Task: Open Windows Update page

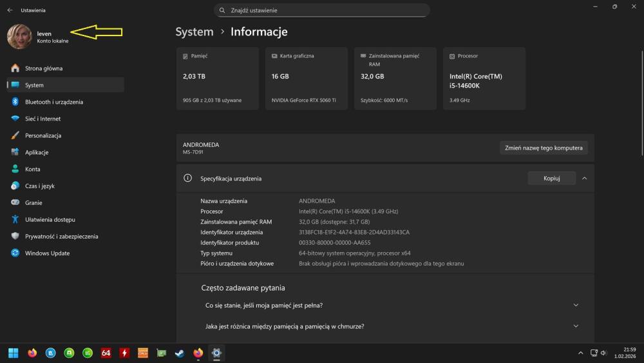Action: point(47,253)
